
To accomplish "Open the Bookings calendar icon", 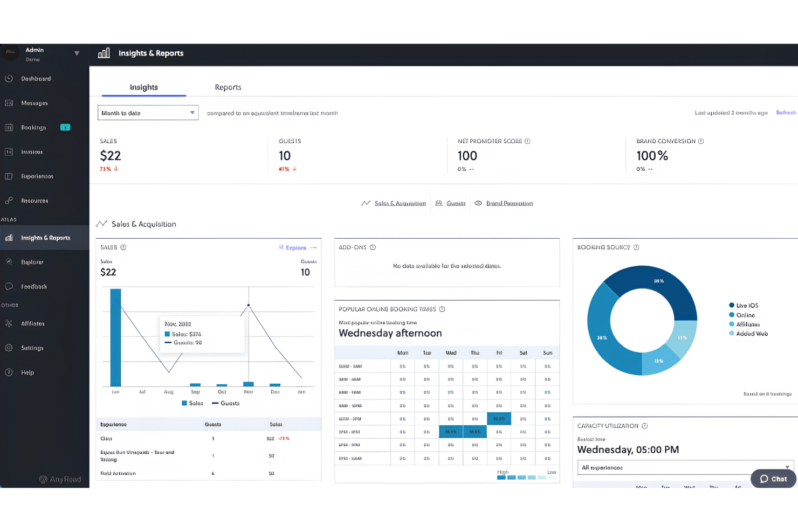I will coord(9,127).
